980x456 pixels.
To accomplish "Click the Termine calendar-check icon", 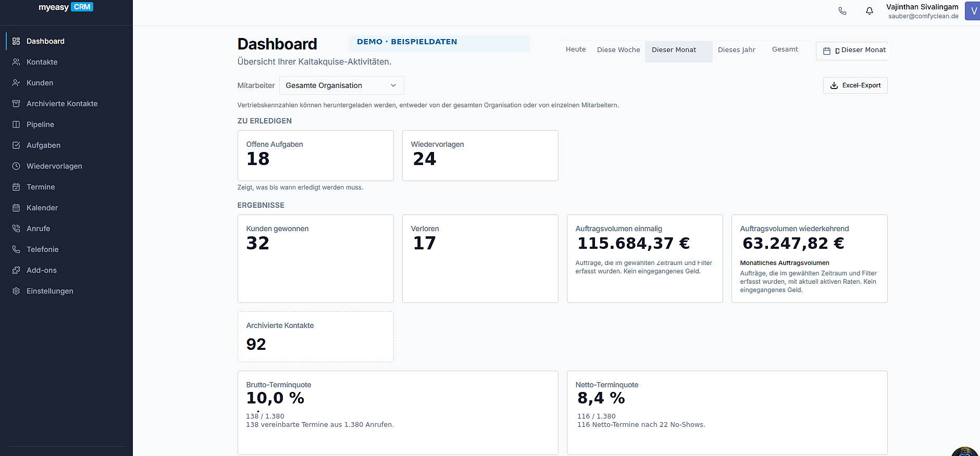I will tap(16, 187).
